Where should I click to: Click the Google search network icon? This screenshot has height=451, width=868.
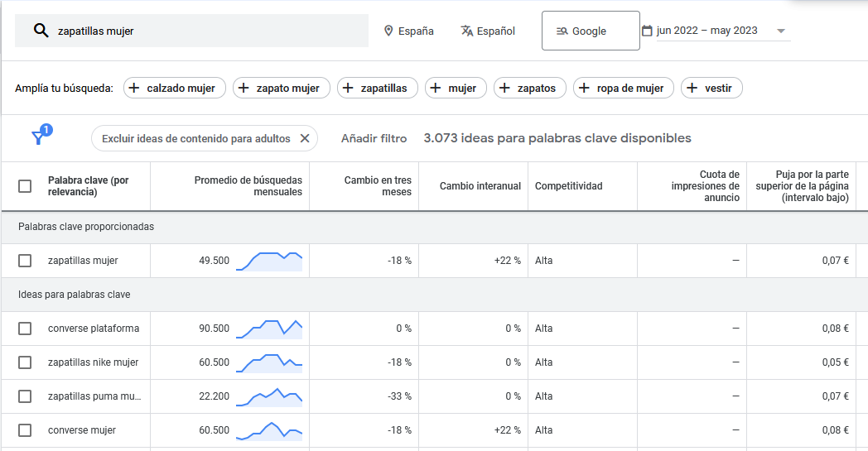pyautogui.click(x=562, y=31)
